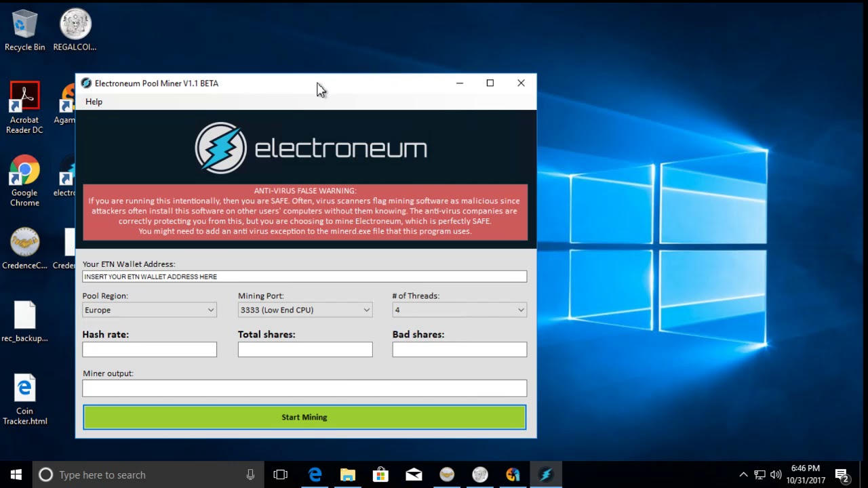Viewport: 868px width, 488px height.
Task: Click the orange-and-blue taskbar app icon
Action: tap(513, 474)
